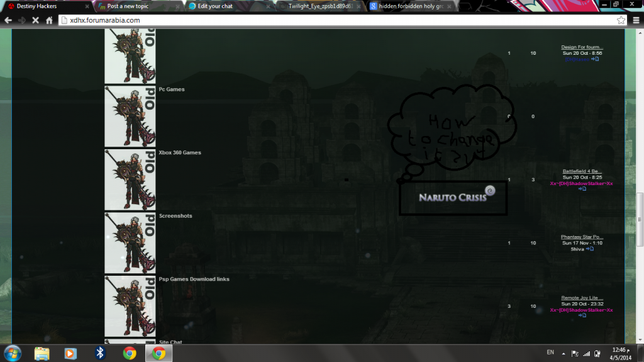View latest post icon under Battlefield 4 Be
Image resolution: width=644 pixels, height=362 pixels.
582,189
